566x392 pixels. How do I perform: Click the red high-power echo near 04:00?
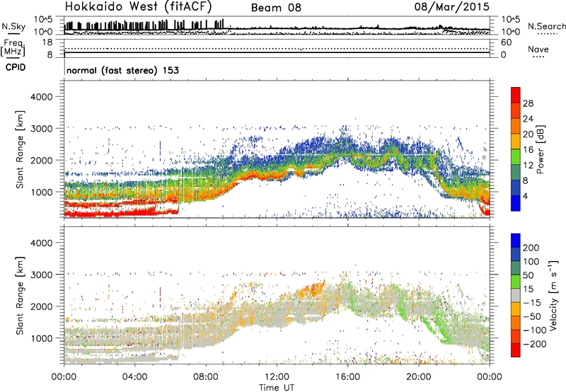point(134,212)
